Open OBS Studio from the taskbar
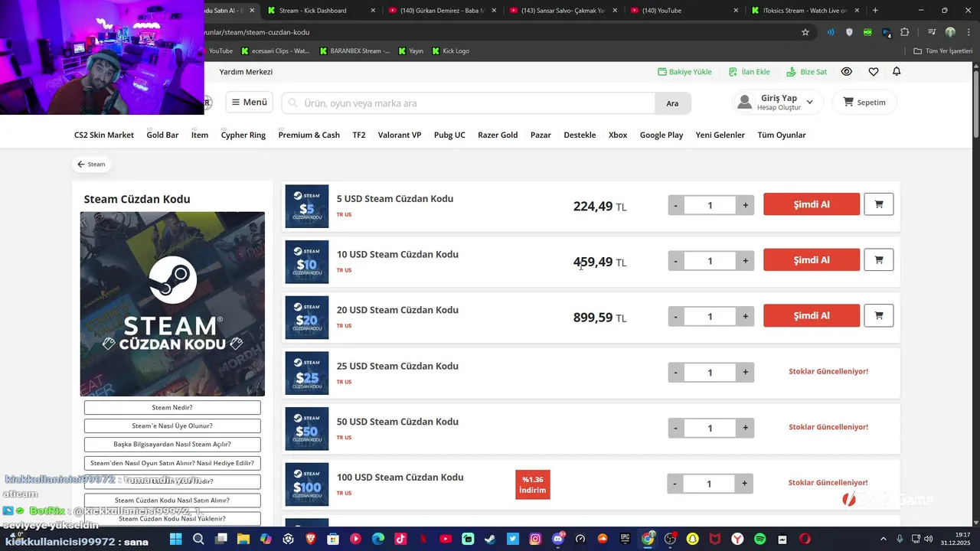This screenshot has width=980, height=551. 670,539
